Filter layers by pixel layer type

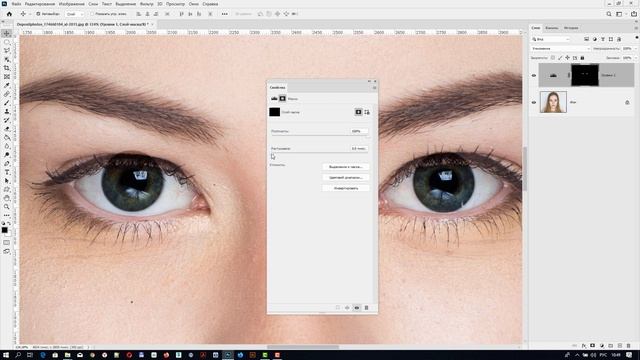click(x=587, y=39)
